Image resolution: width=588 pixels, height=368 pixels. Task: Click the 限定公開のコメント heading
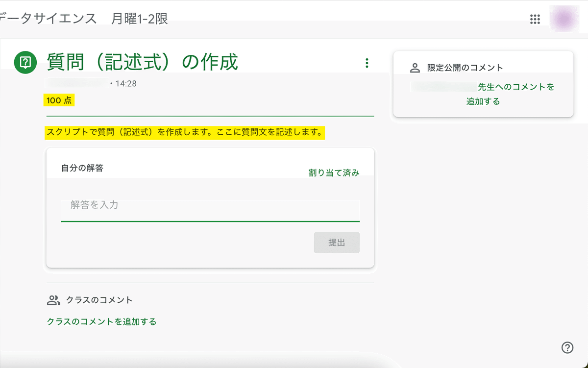(x=465, y=68)
